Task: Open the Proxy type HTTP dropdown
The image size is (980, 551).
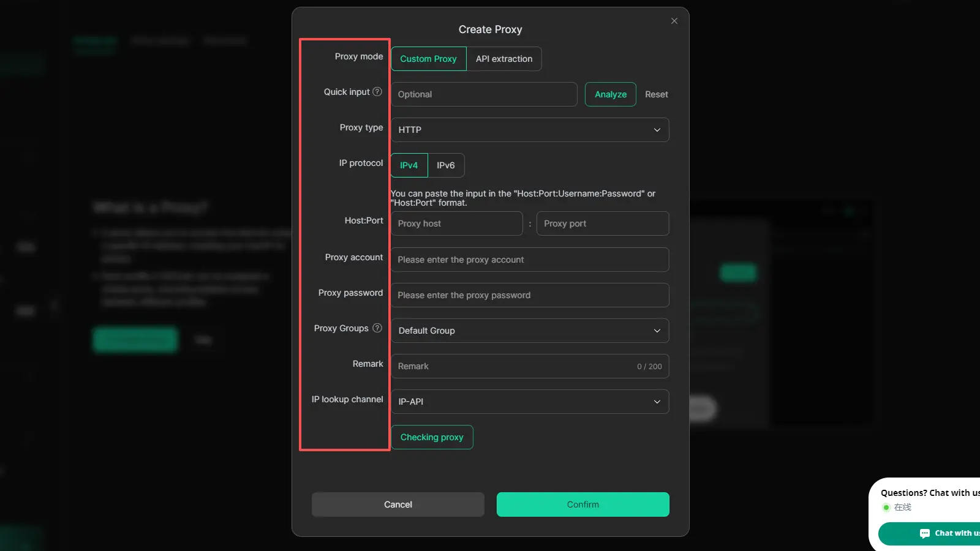Action: (x=530, y=130)
